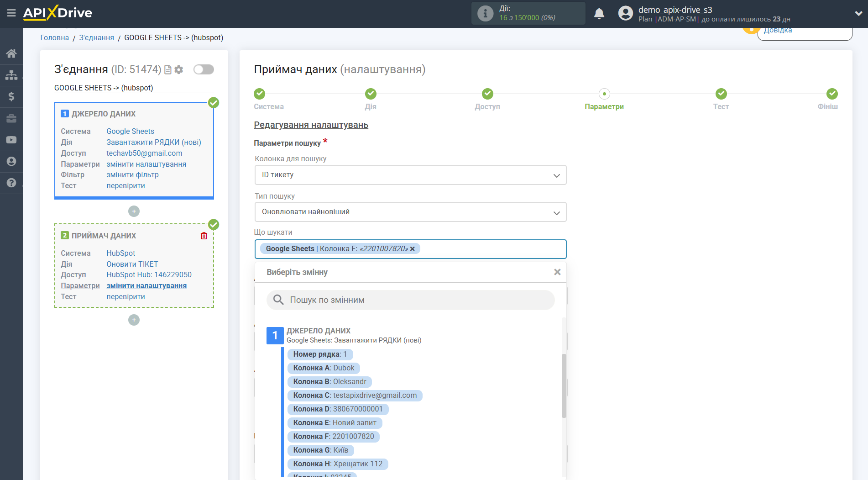Select variable Номер рядка: 1
Screen dimensions: 868x480
click(320, 354)
